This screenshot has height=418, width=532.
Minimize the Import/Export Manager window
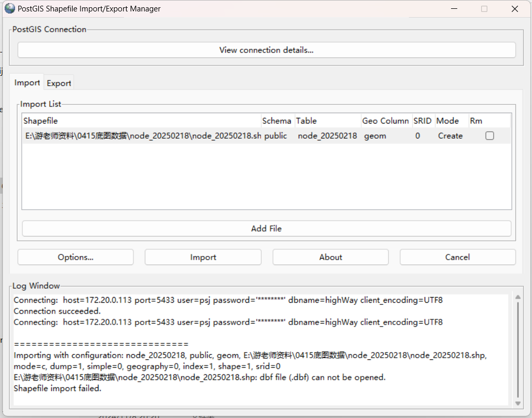tap(454, 9)
